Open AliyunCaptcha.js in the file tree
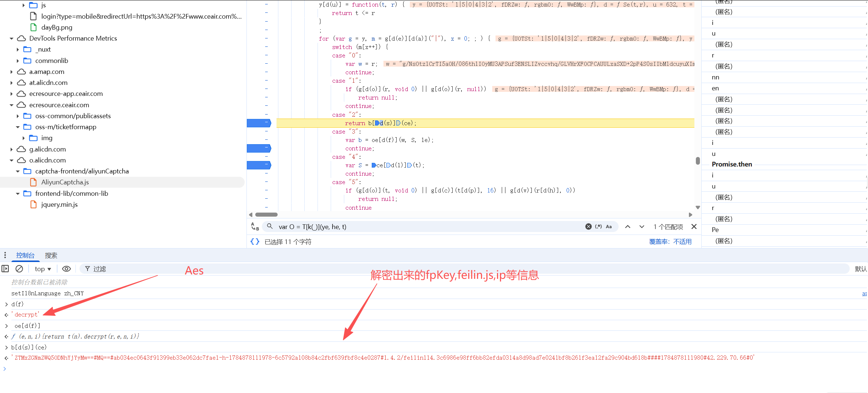The width and height of the screenshot is (868, 393). [65, 182]
